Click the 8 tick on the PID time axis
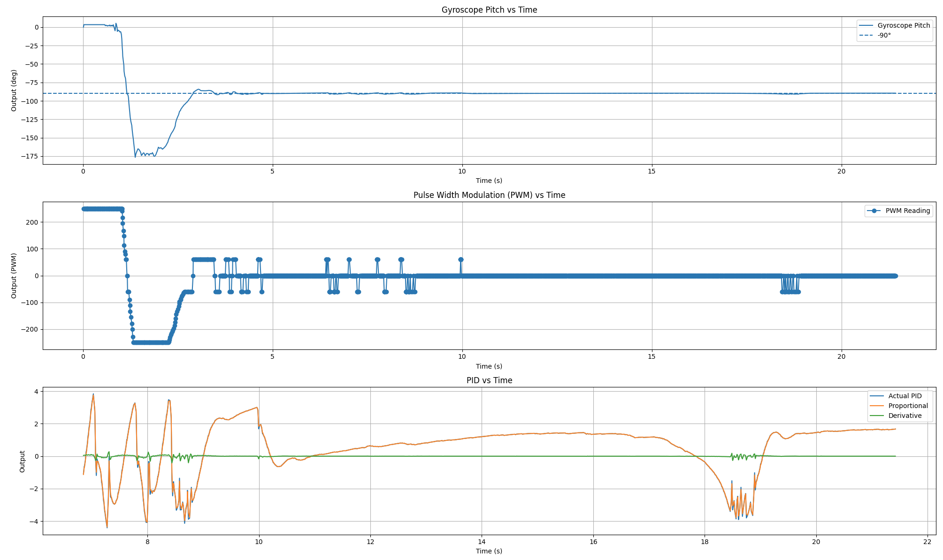This screenshot has width=943, height=560. pyautogui.click(x=147, y=542)
